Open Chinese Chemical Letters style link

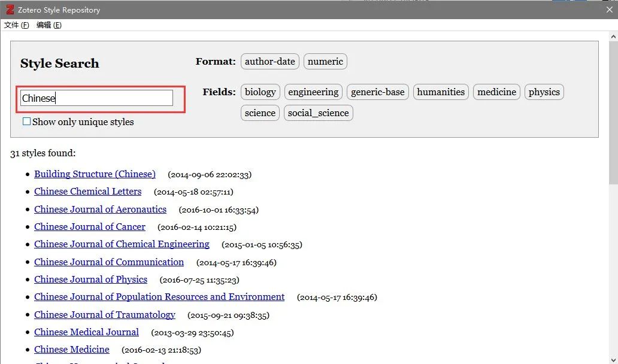coord(88,192)
